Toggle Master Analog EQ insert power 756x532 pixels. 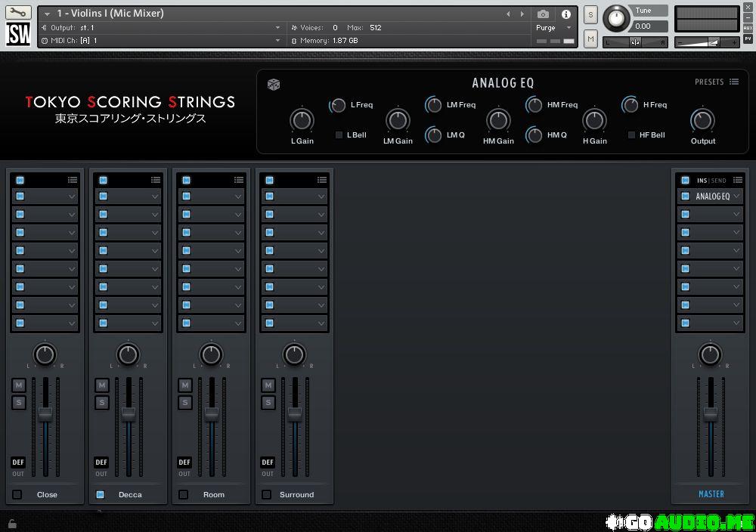[685, 196]
